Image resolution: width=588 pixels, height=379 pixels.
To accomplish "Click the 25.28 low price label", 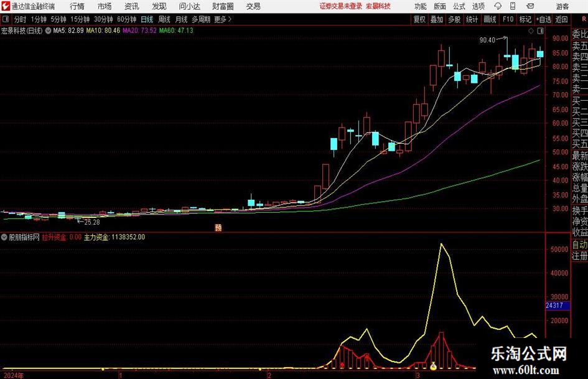I will click(x=92, y=222).
